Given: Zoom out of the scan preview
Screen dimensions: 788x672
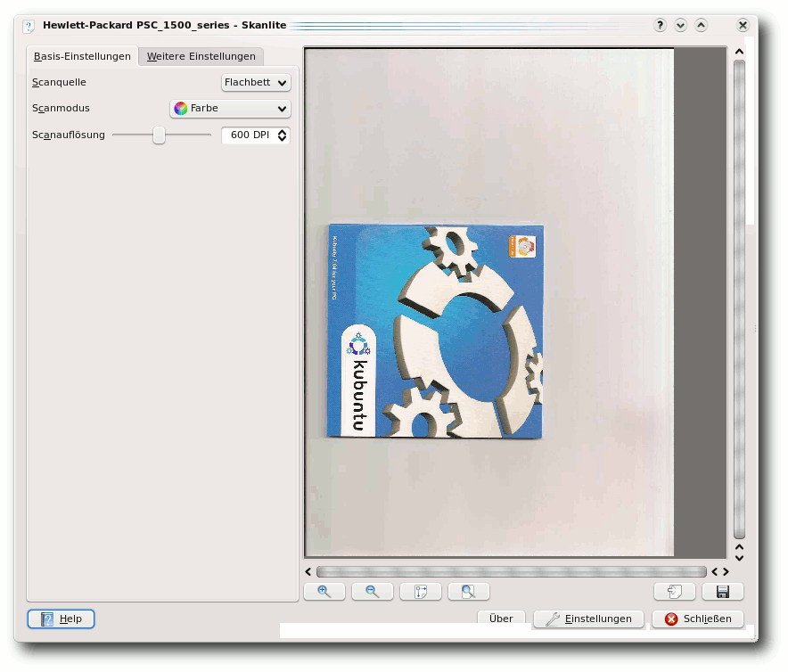Looking at the screenshot, I should [x=373, y=592].
